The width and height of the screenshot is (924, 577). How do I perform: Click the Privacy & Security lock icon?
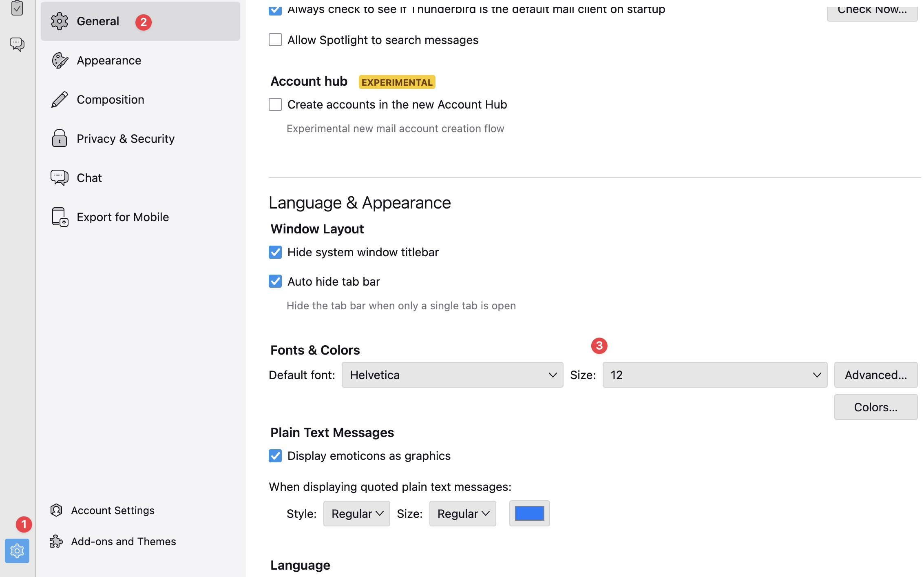tap(60, 138)
